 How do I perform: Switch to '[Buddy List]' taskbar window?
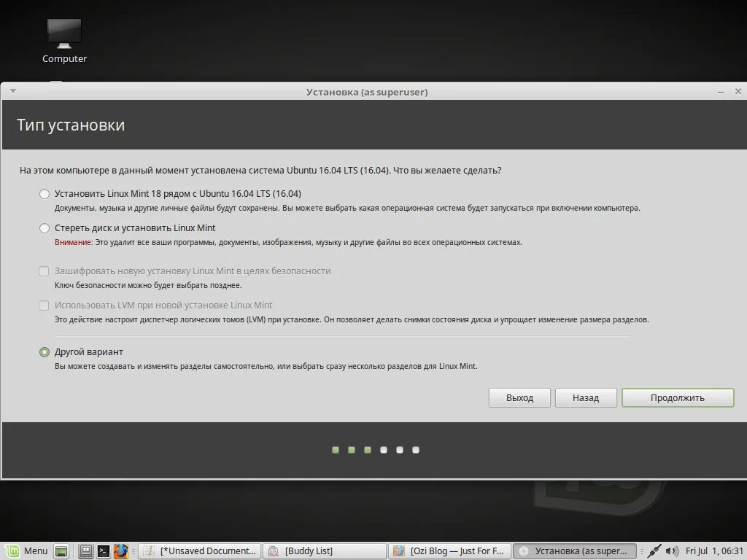[x=325, y=551]
